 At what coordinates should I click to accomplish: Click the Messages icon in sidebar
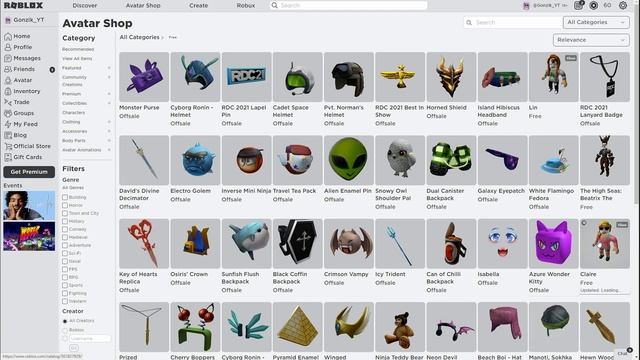tap(8, 58)
